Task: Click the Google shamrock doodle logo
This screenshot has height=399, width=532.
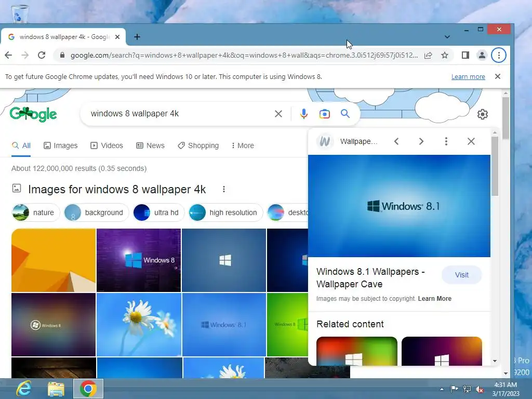Action: 33,114
